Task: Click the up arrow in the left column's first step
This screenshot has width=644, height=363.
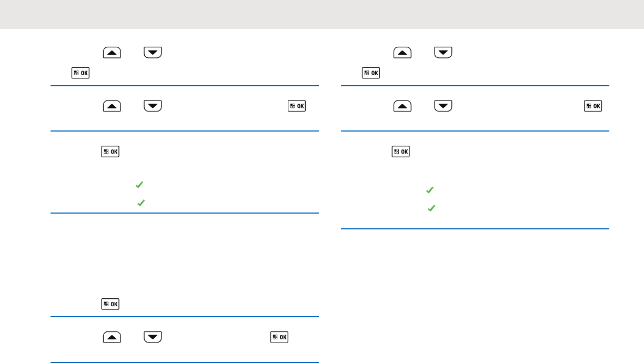Action: coord(112,53)
